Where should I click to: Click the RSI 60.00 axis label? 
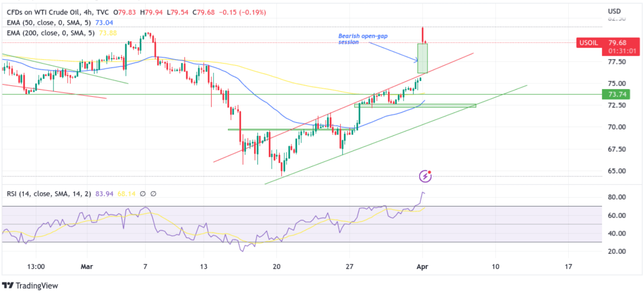617,215
